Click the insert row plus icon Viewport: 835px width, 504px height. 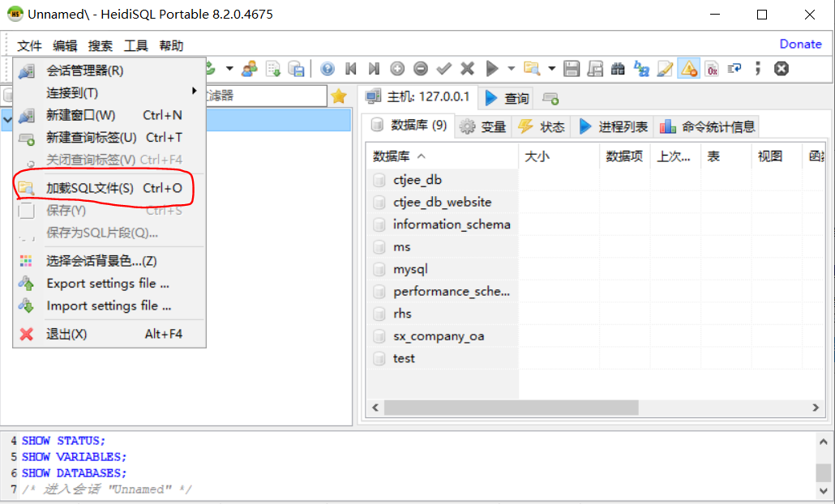397,69
